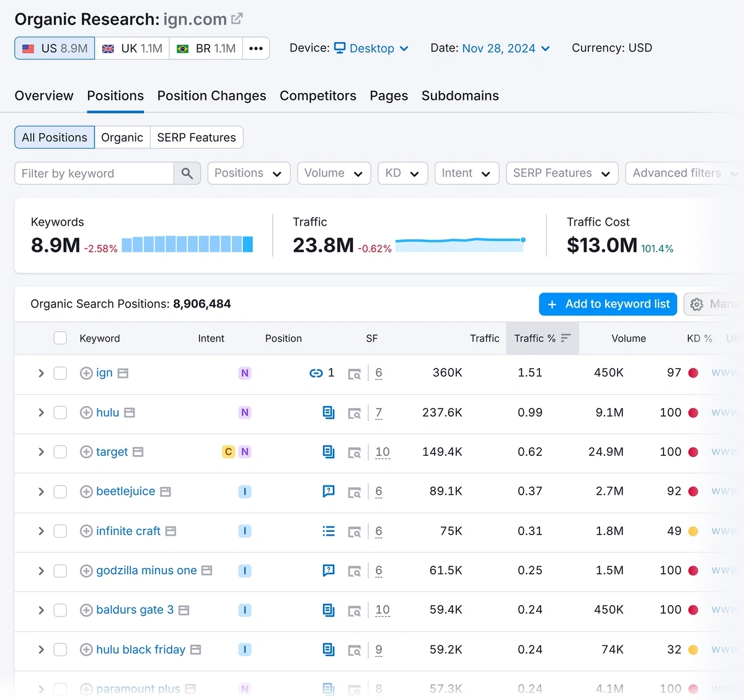View SERP magnifier icon in 'ign' row

pyautogui.click(x=354, y=374)
